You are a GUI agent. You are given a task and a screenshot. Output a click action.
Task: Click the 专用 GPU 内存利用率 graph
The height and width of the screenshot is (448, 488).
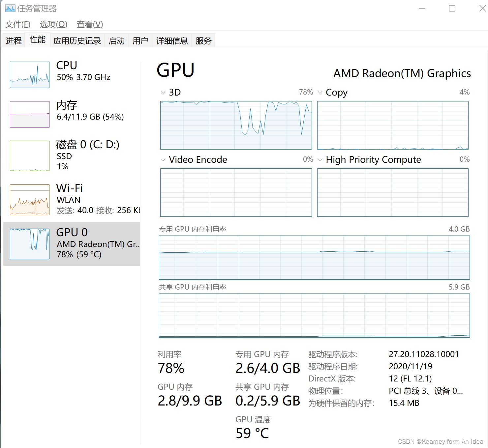pos(314,258)
